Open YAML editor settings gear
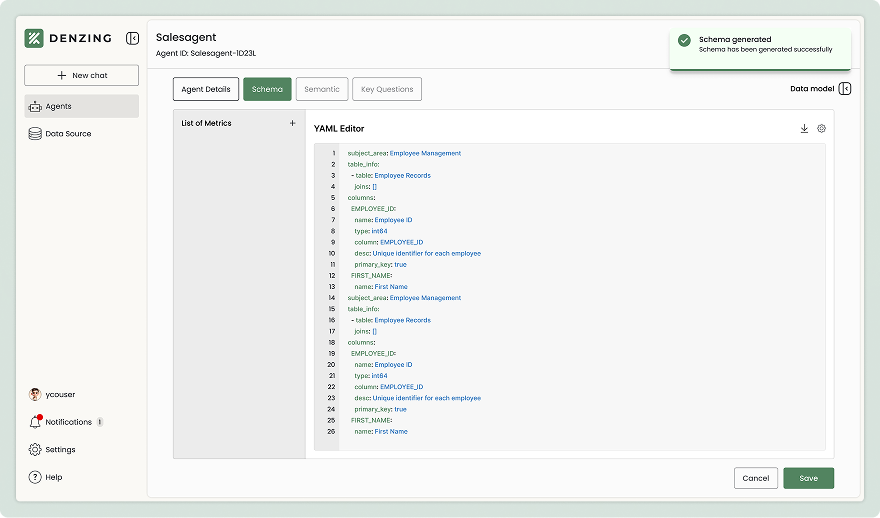This screenshot has height=518, width=880. click(x=821, y=128)
